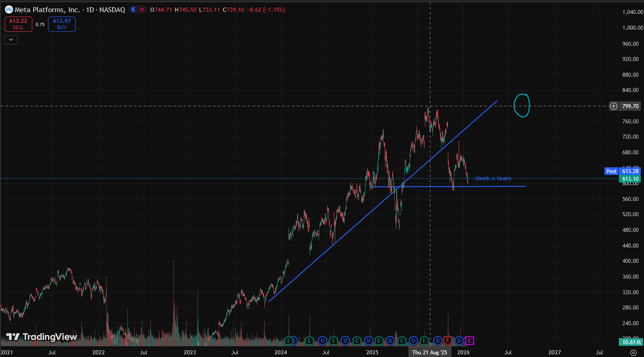Click the blue Post price tag
The image size is (644, 357).
611,171
